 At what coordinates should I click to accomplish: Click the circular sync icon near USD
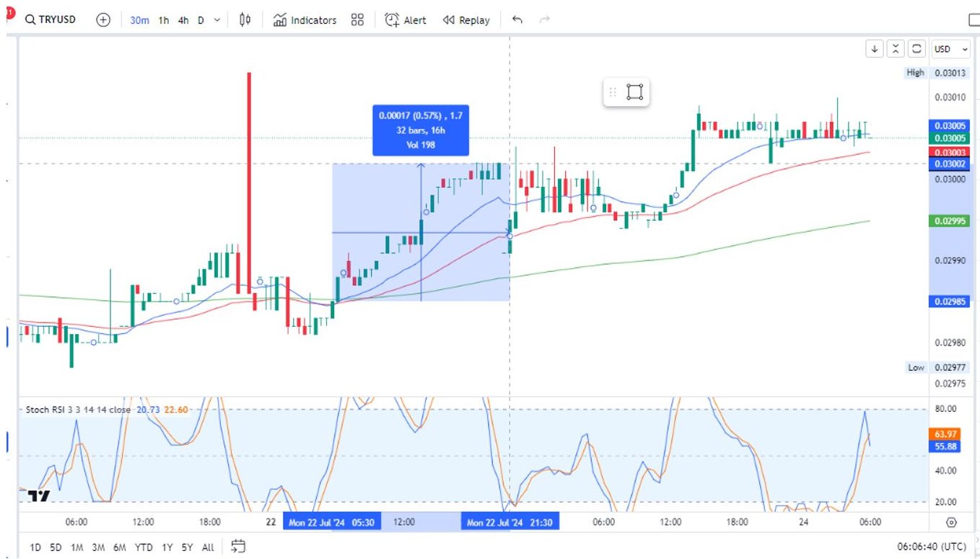[916, 49]
